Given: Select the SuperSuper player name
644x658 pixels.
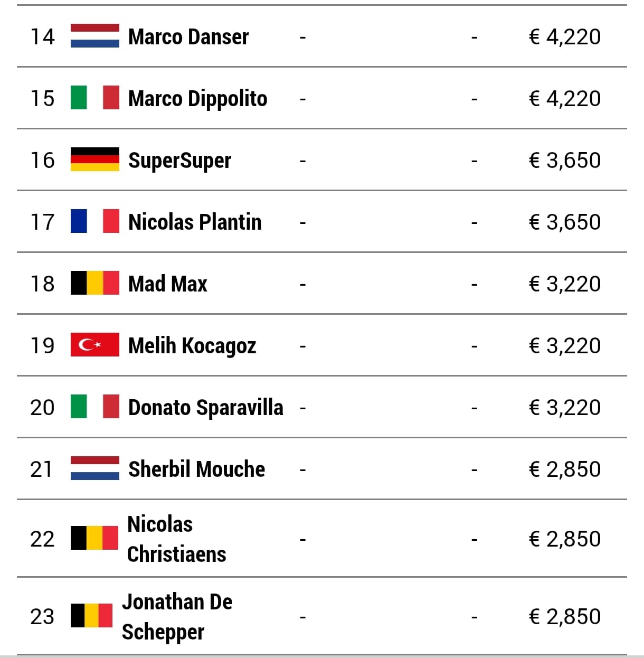Looking at the screenshot, I should 179,161.
